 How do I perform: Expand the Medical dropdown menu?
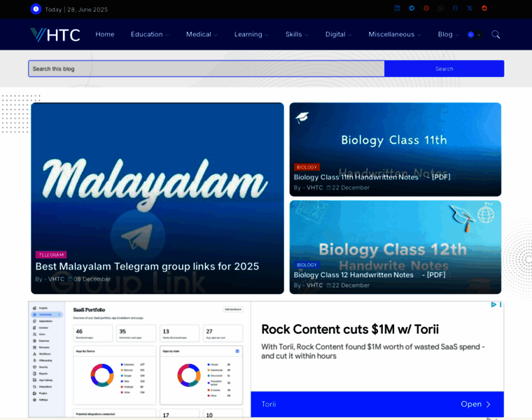[202, 34]
